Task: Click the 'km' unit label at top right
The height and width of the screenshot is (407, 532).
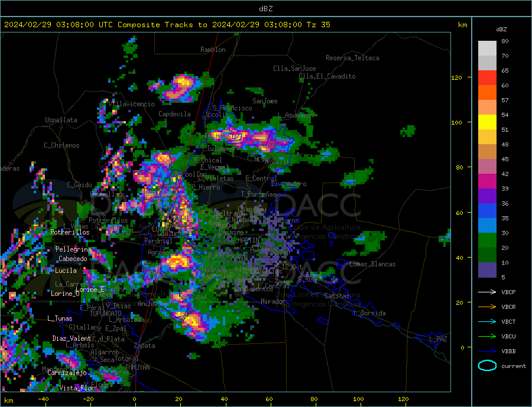Action: [x=462, y=25]
